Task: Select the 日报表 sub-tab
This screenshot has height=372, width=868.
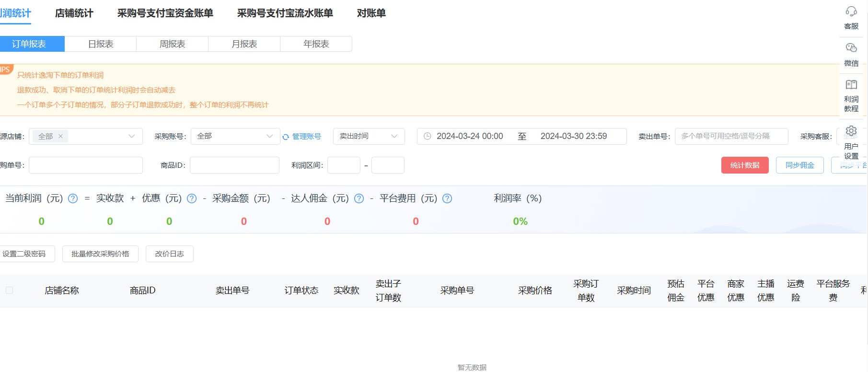Action: click(x=101, y=44)
